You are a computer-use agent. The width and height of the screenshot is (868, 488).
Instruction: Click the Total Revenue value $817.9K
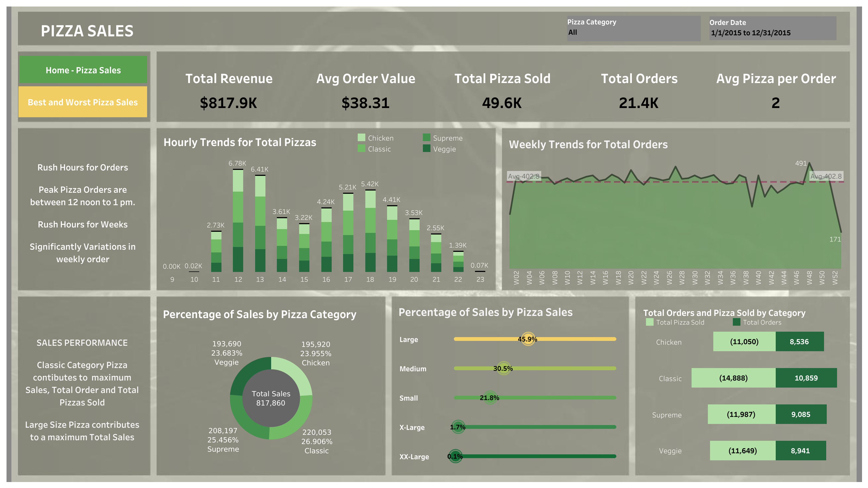click(229, 103)
